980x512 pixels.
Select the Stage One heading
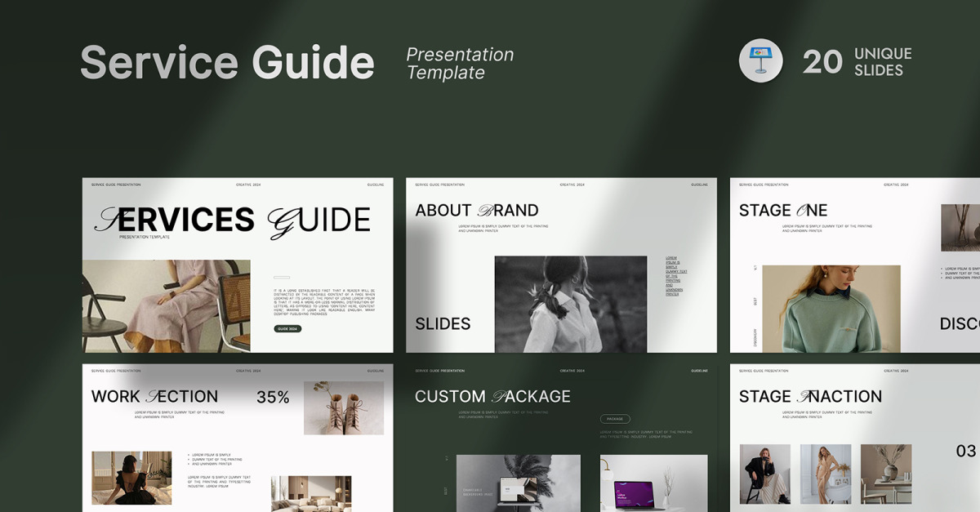click(782, 211)
